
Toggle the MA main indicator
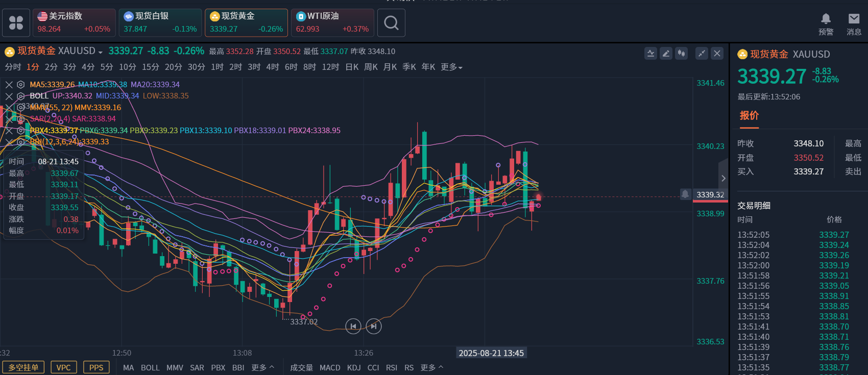(x=128, y=367)
